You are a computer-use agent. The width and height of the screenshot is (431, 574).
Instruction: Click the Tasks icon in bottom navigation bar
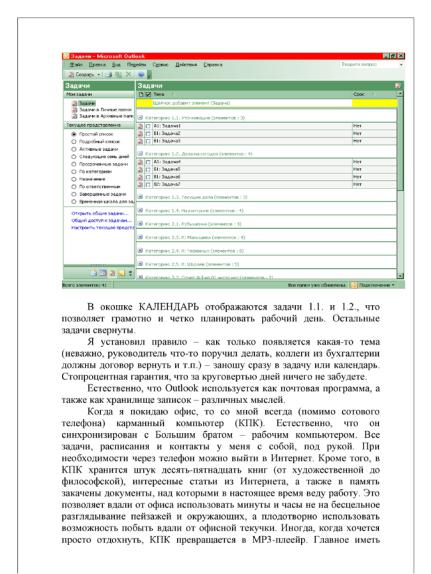[x=112, y=273]
